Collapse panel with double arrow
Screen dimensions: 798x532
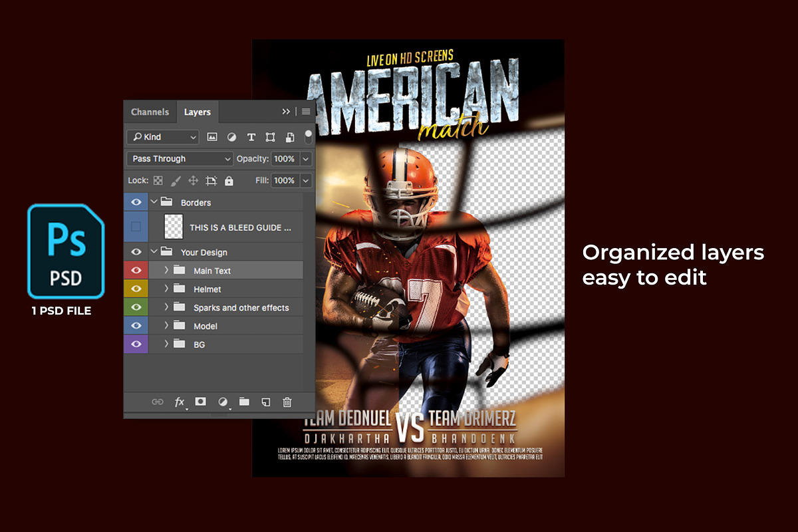tap(286, 112)
